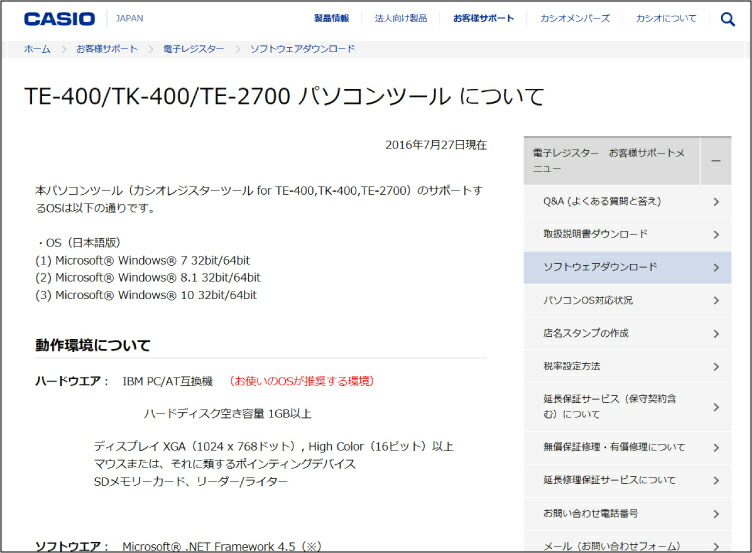
Task: Click chevron arrow on ソフトウェアダウンロード row
Action: tap(716, 268)
